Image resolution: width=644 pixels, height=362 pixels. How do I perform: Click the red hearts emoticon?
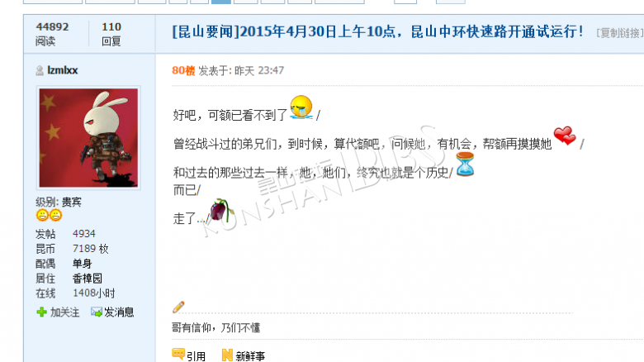click(x=565, y=136)
